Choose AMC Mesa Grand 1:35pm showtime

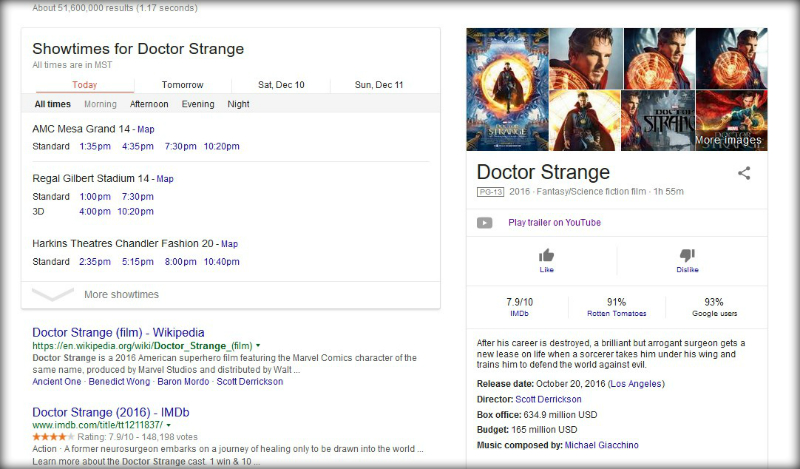point(95,146)
